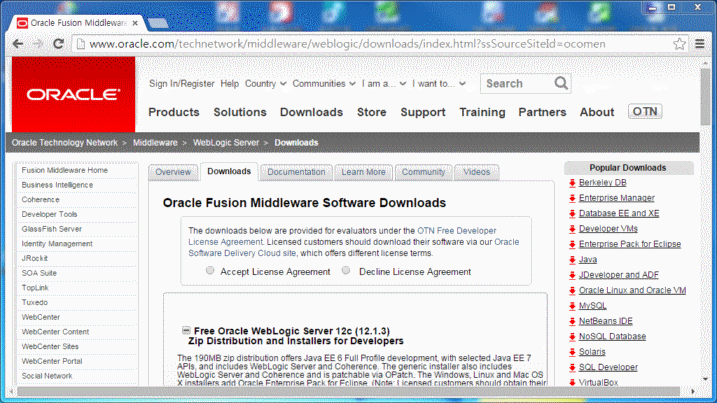The image size is (717, 403).
Task: Click the vertical scrollbar thumb
Action: 706,96
